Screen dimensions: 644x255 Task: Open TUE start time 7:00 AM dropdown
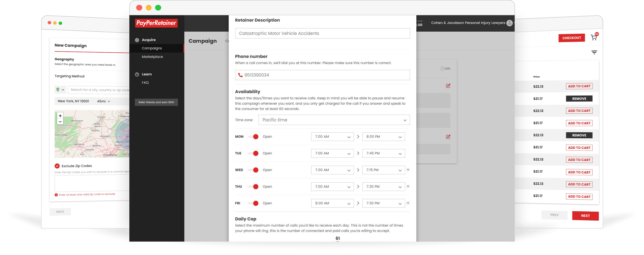tap(332, 153)
